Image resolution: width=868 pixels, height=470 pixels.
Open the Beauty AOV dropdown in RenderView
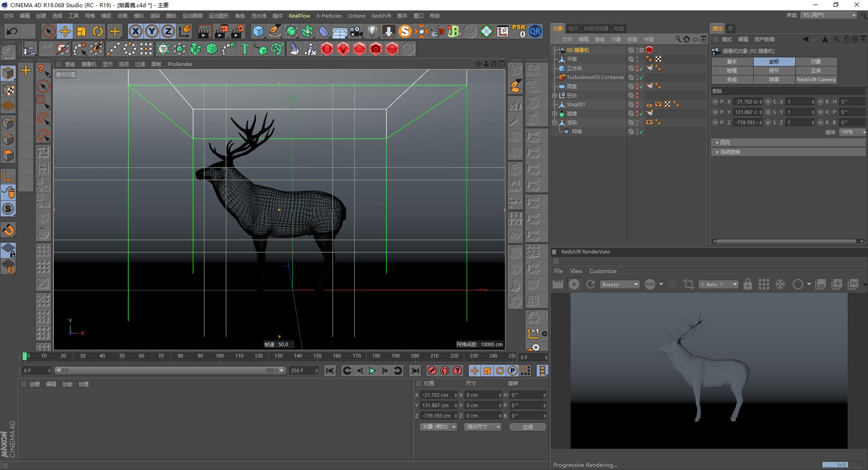(619, 284)
